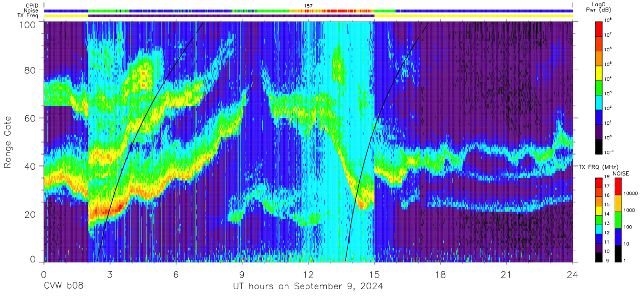Click the Range Gate axis title
This screenshot has width=644, height=297.
tap(7, 141)
